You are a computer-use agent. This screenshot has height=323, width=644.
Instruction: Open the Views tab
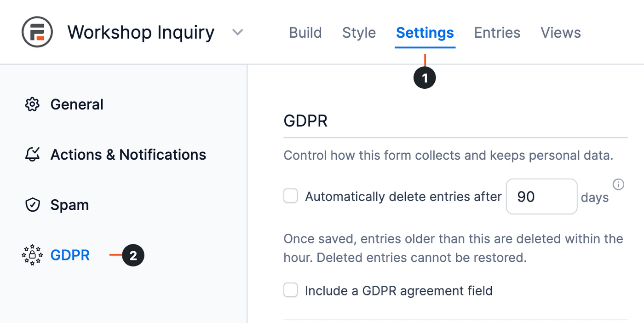click(561, 33)
